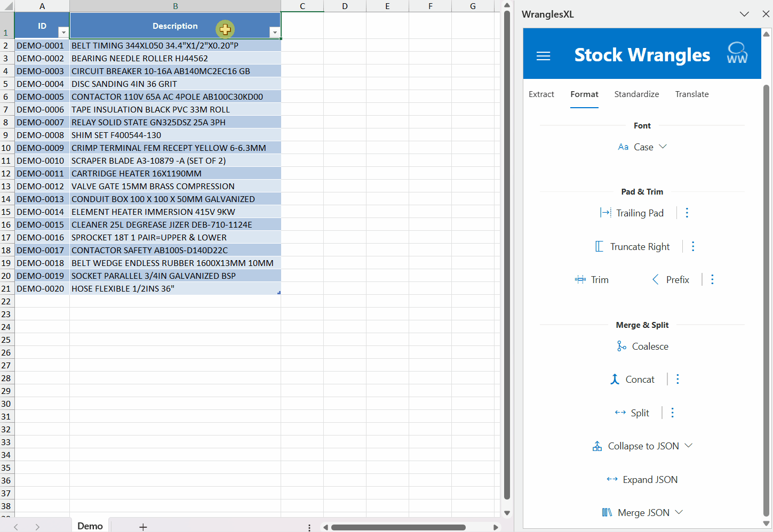Image resolution: width=773 pixels, height=532 pixels.
Task: Open the Stock Wrangles hamburger menu
Action: [543, 56]
